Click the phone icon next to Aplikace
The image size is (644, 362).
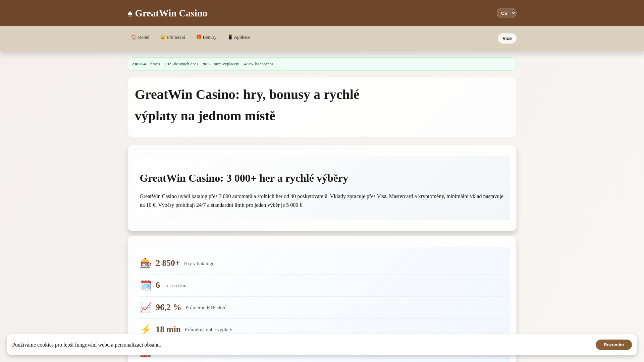230,37
